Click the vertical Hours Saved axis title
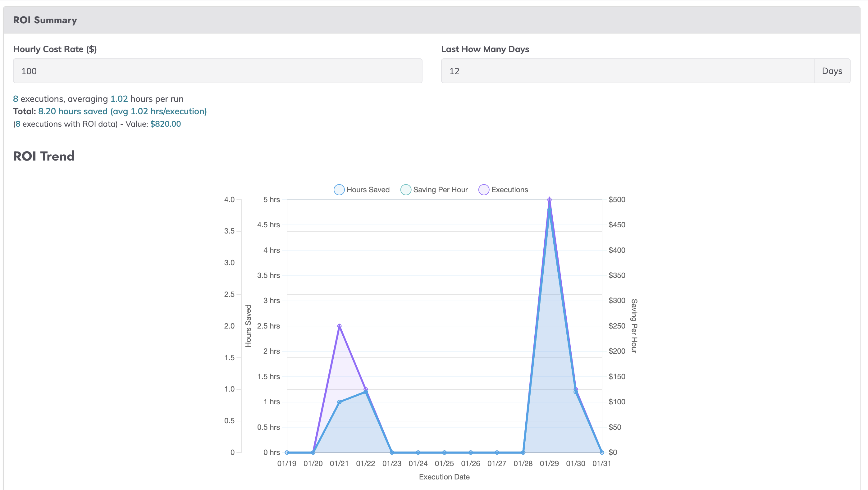Image resolution: width=868 pixels, height=490 pixels. pyautogui.click(x=248, y=326)
